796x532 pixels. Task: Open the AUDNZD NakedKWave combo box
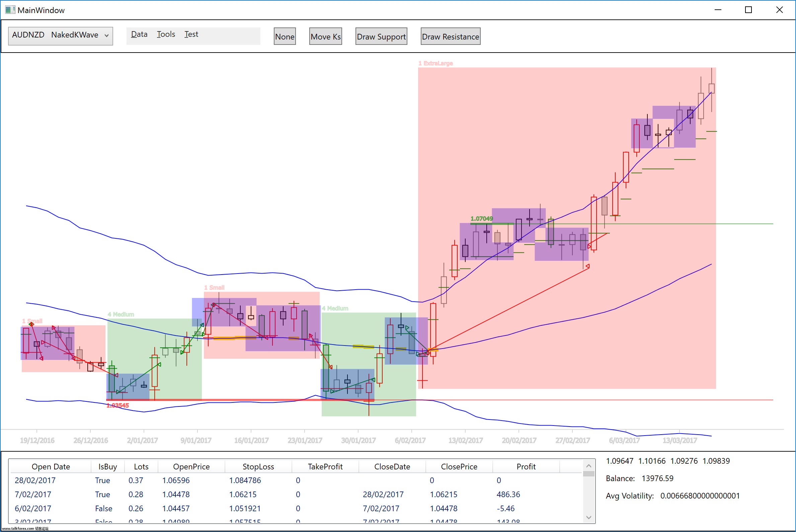click(x=60, y=35)
